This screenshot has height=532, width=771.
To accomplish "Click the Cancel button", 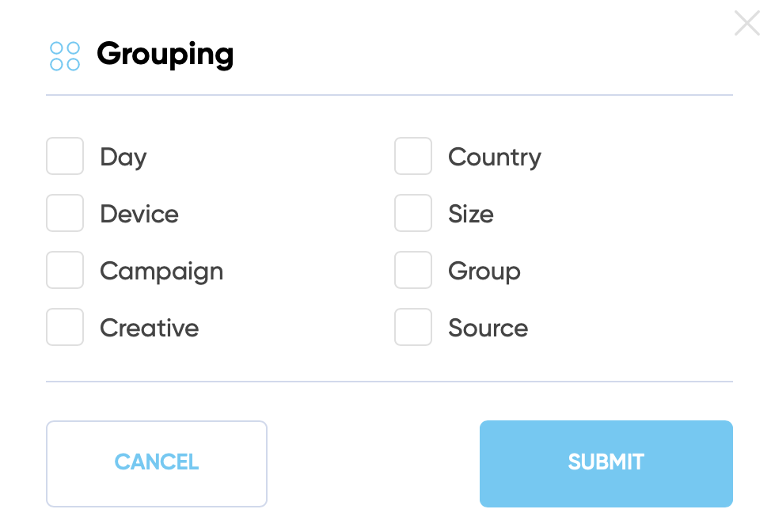I will point(157,464).
